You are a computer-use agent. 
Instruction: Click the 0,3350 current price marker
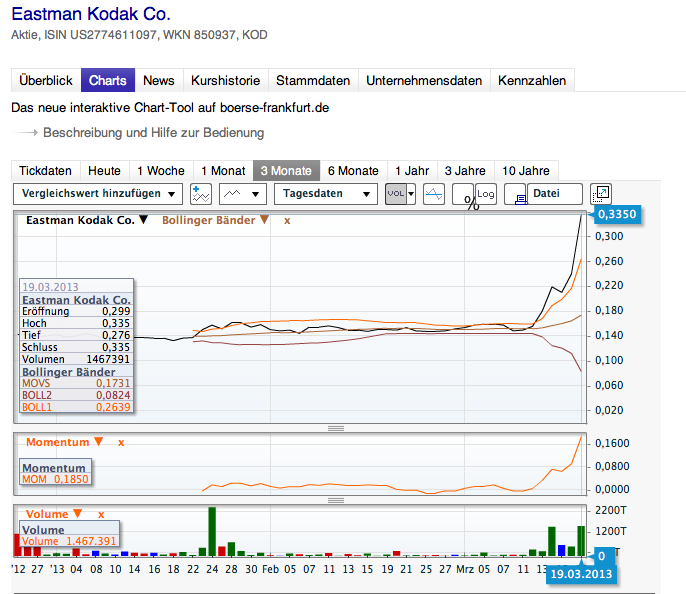[617, 214]
